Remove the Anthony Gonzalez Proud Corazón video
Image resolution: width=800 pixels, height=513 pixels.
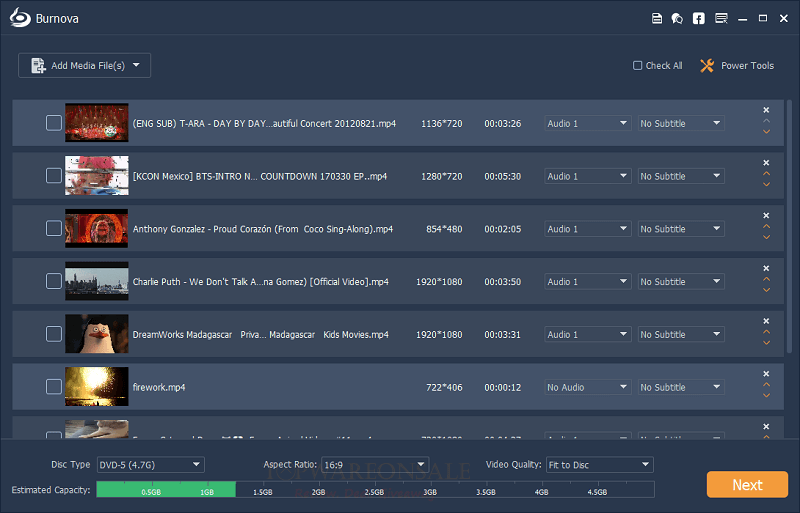766,215
